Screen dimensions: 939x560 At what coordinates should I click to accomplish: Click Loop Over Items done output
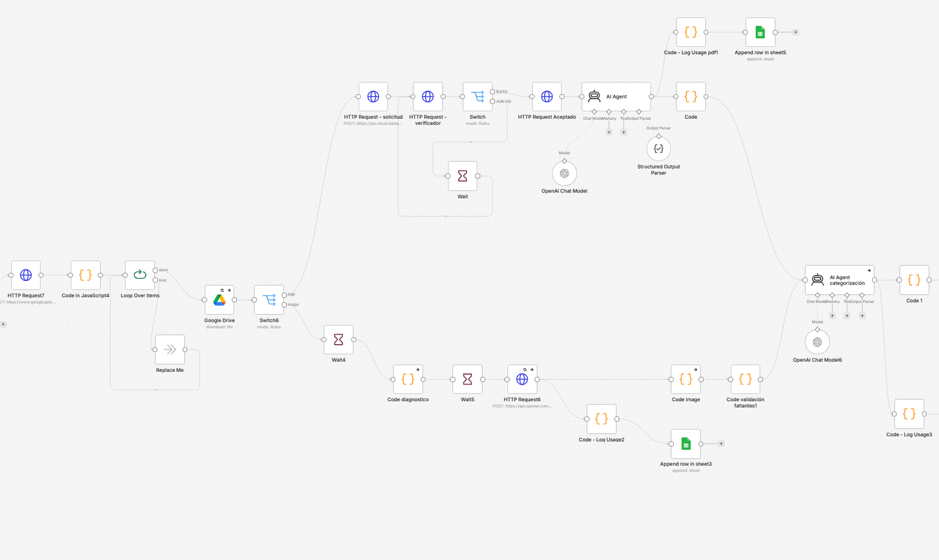(155, 270)
